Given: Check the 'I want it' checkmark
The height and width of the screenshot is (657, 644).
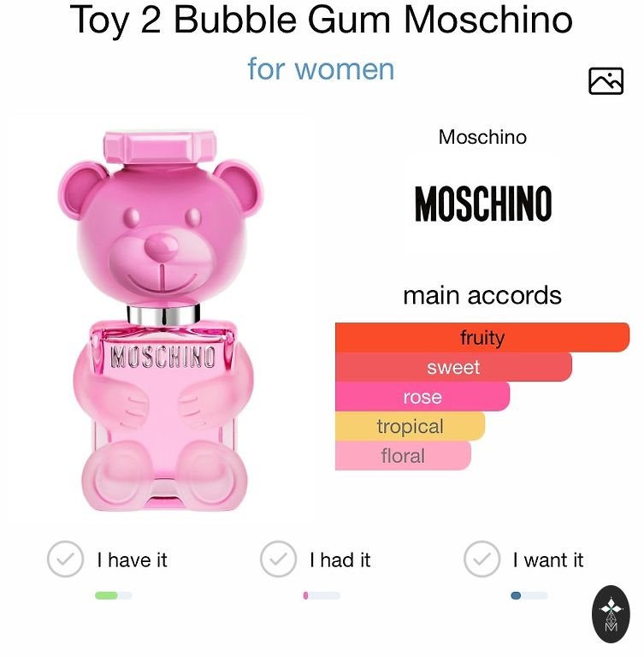Looking at the screenshot, I should 482,559.
